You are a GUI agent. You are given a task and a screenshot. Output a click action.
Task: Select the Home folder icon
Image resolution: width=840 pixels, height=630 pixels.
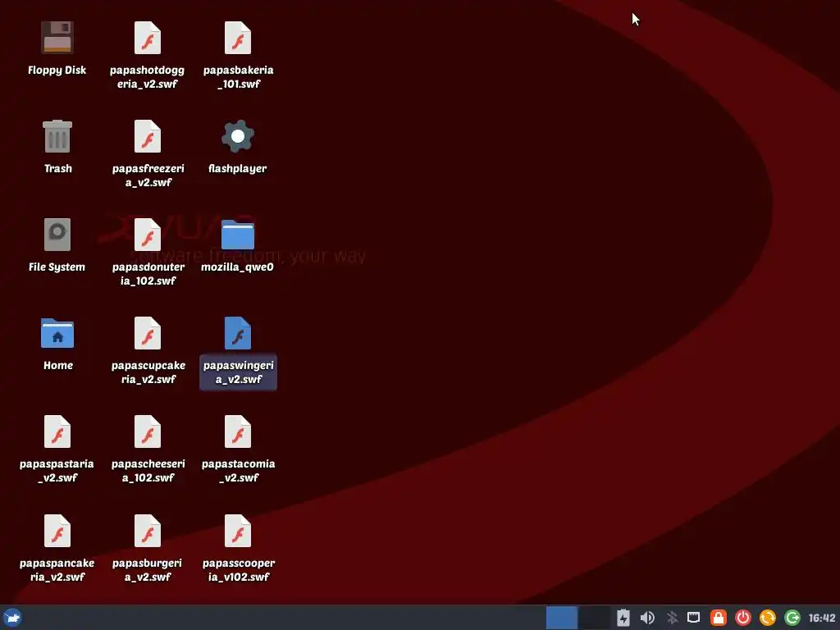click(57, 333)
